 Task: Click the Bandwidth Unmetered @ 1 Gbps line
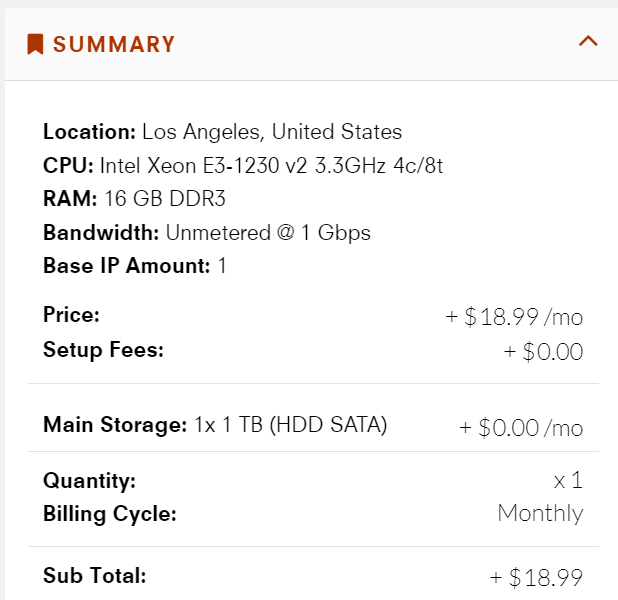click(207, 233)
